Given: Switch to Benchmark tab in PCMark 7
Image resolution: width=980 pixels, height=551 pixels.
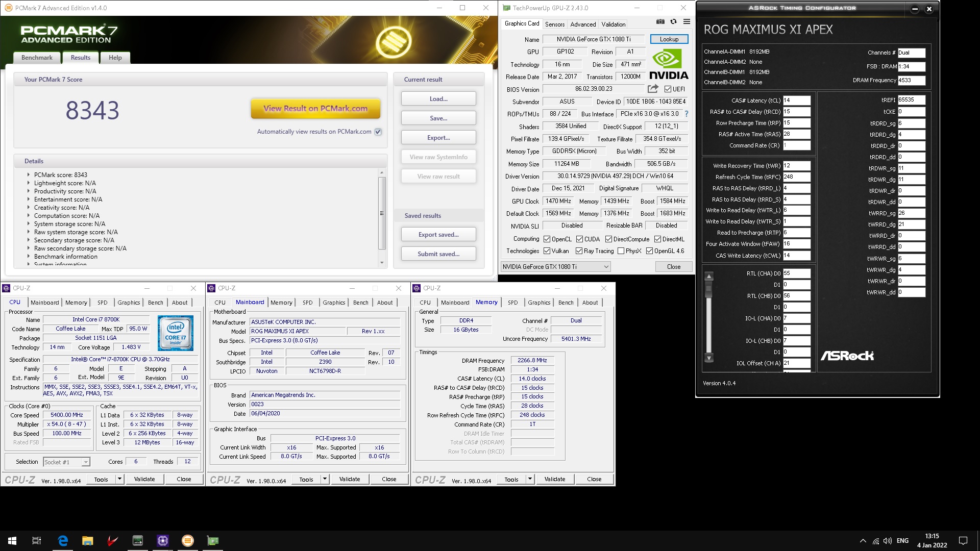Looking at the screenshot, I should coord(37,58).
